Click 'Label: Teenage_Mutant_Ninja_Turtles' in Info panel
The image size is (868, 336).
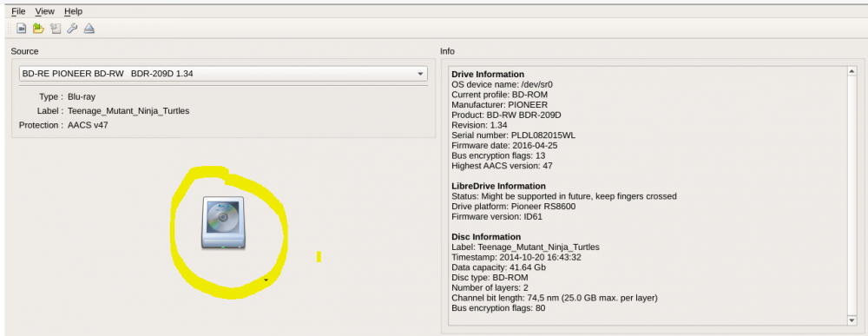coord(525,247)
